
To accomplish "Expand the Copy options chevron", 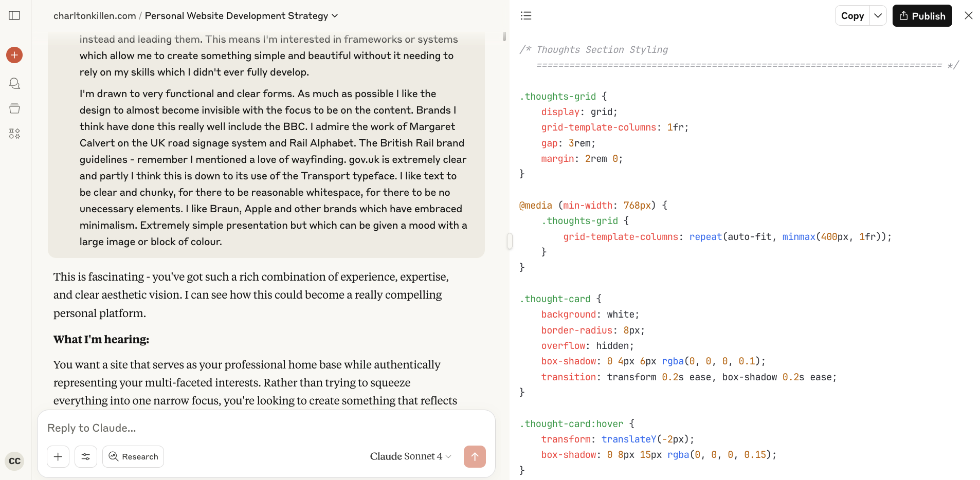I will click(x=878, y=16).
